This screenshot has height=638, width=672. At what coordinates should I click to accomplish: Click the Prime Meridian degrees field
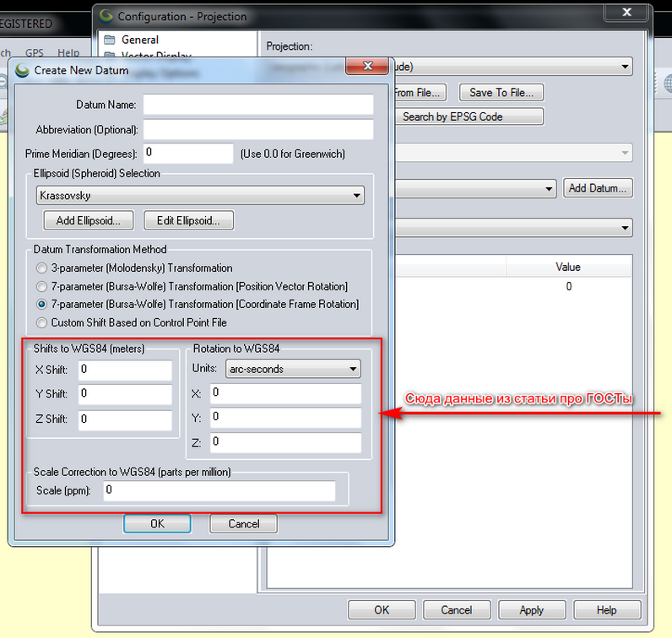188,153
